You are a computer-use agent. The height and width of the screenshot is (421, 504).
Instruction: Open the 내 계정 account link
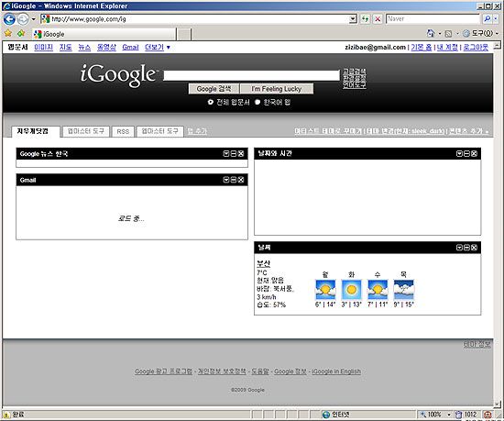[447, 48]
